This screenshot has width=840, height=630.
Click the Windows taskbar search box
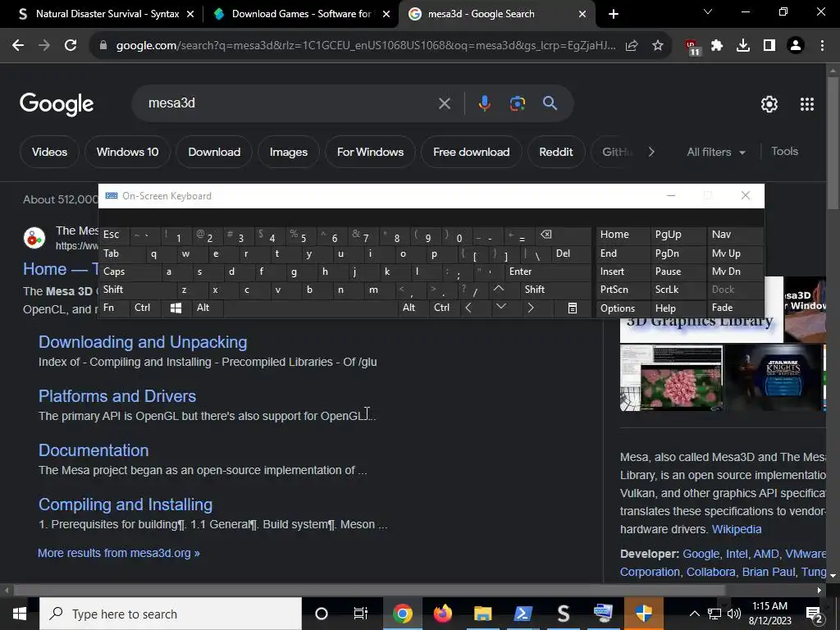[171, 614]
